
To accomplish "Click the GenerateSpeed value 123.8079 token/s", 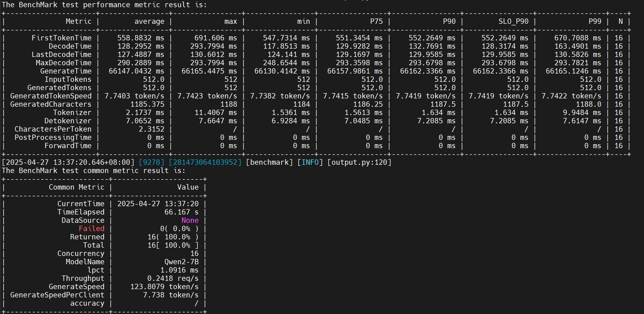I will (164, 287).
